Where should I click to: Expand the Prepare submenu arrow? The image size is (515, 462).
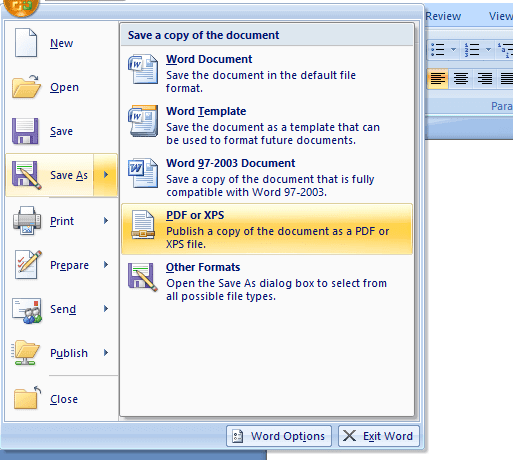point(106,265)
